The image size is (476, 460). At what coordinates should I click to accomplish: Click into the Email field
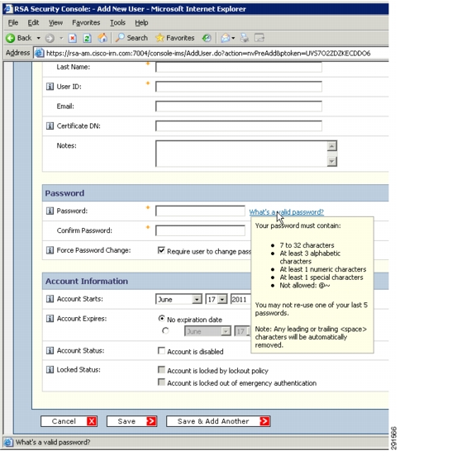coord(239,107)
